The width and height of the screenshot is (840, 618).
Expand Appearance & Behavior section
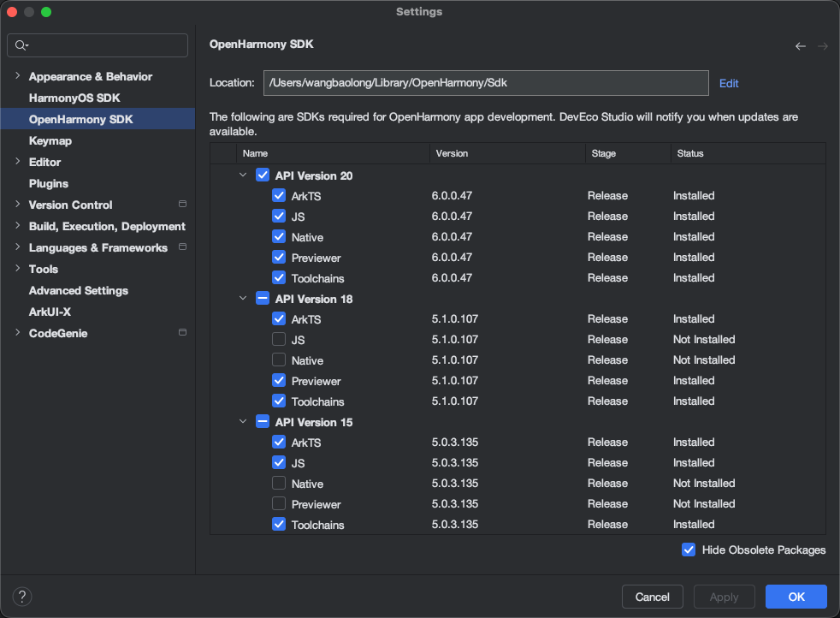pyautogui.click(x=18, y=76)
